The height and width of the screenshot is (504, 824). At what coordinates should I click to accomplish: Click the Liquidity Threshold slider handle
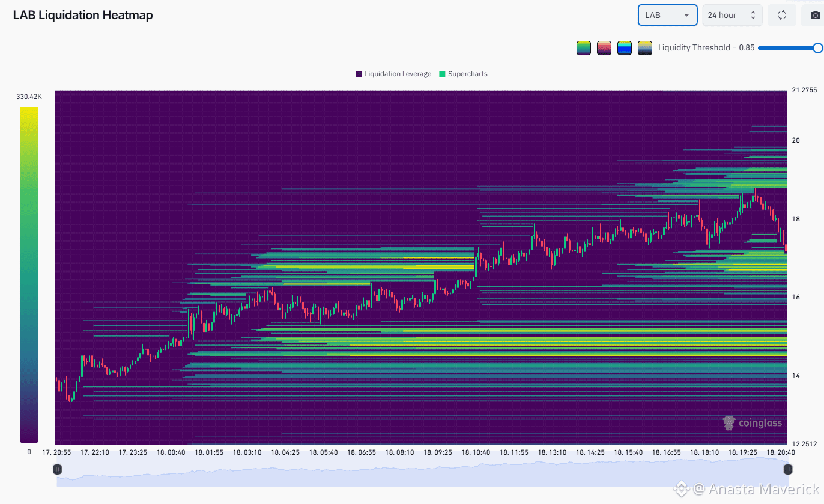click(817, 48)
